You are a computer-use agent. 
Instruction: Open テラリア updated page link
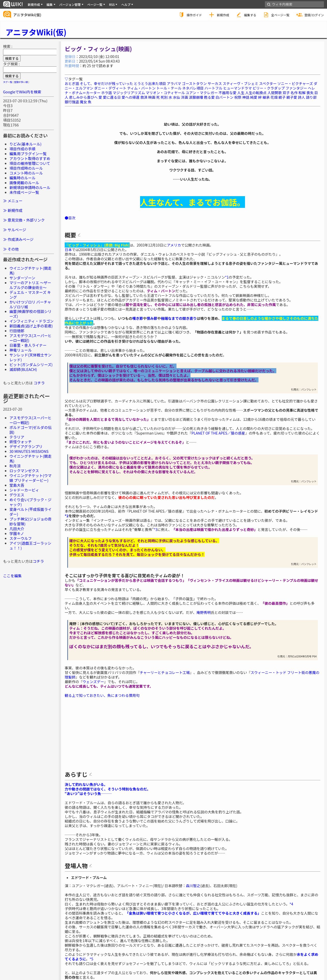tap(17, 437)
